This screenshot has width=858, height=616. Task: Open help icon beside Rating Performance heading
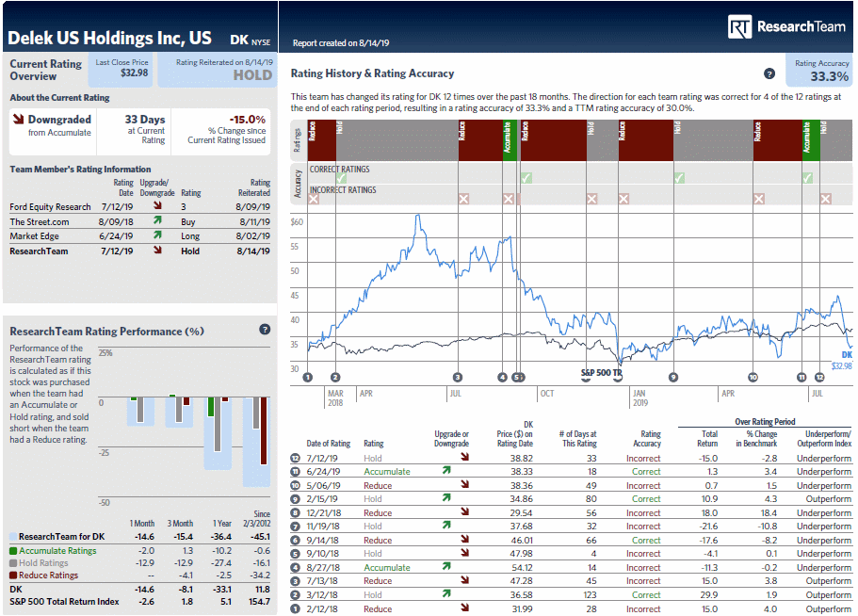pyautogui.click(x=265, y=330)
